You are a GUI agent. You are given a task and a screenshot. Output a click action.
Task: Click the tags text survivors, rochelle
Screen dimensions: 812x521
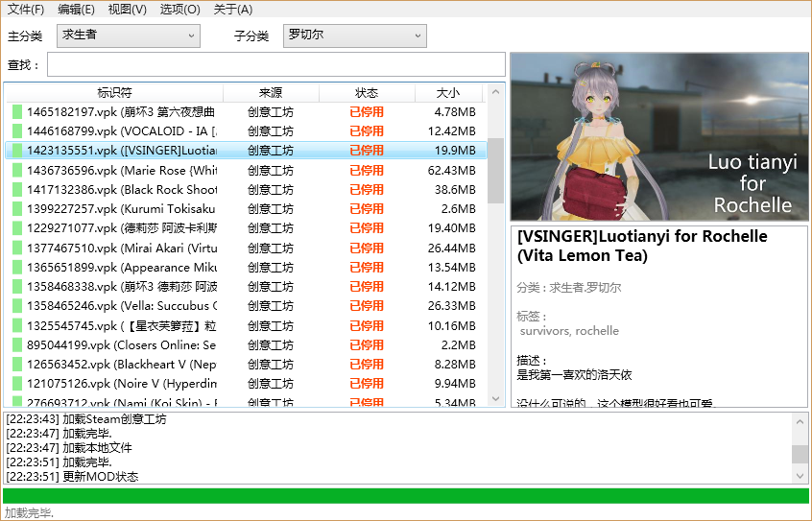(569, 330)
